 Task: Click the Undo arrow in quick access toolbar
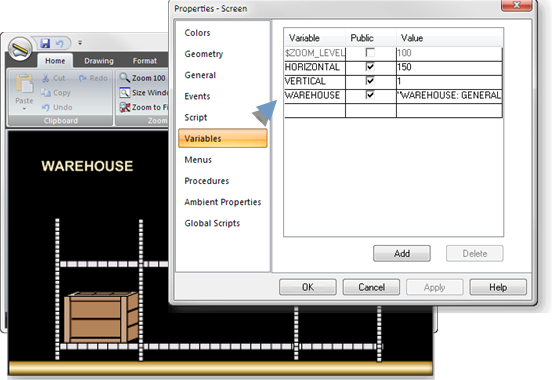[59, 43]
